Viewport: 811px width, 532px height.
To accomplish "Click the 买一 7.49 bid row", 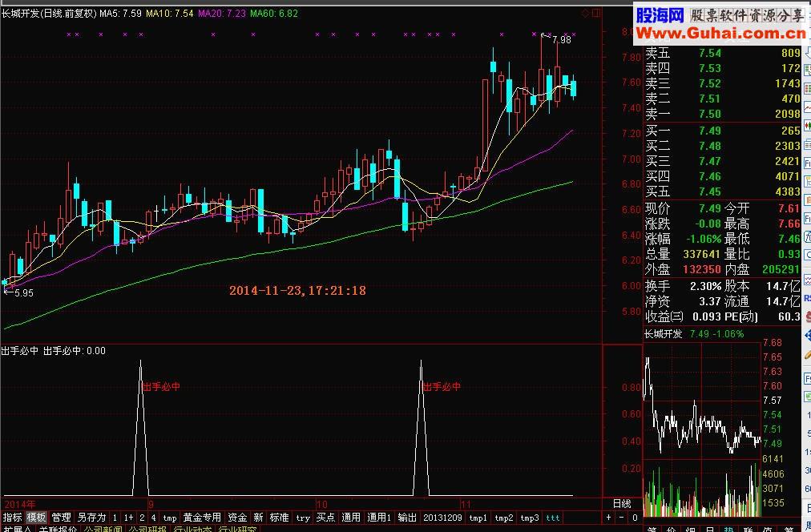I will 723,131.
